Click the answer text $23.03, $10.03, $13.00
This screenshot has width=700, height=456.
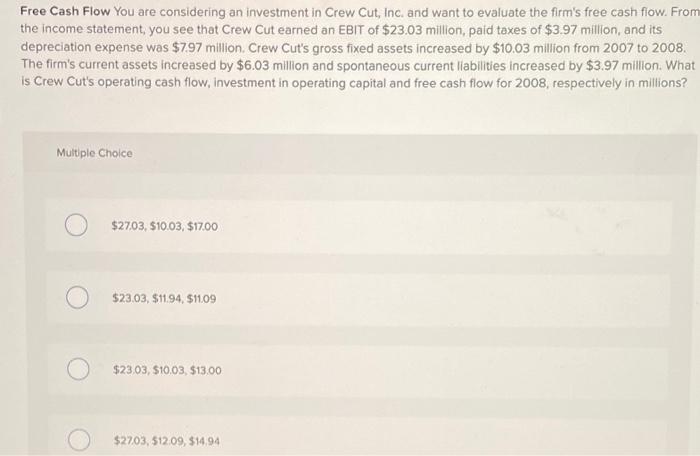tap(167, 370)
